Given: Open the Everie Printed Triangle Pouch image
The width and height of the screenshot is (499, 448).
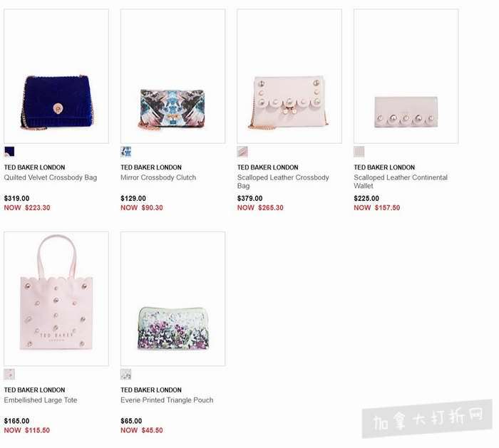Looking at the screenshot, I should 173,298.
